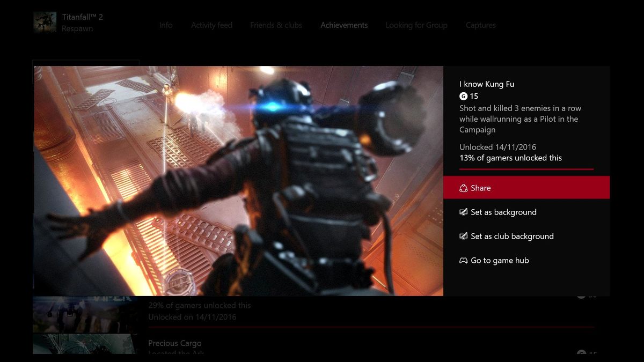Select Set as background option
Screen dimensions: 644x362
[503, 212]
